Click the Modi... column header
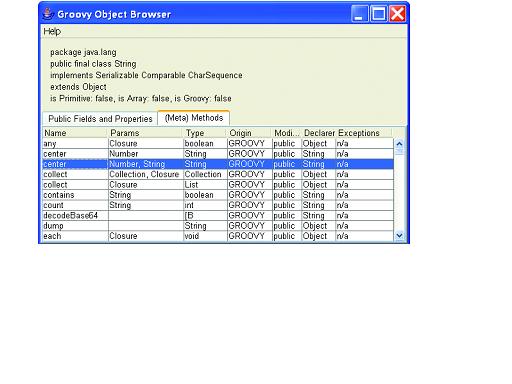The height and width of the screenshot is (384, 512). [287, 133]
